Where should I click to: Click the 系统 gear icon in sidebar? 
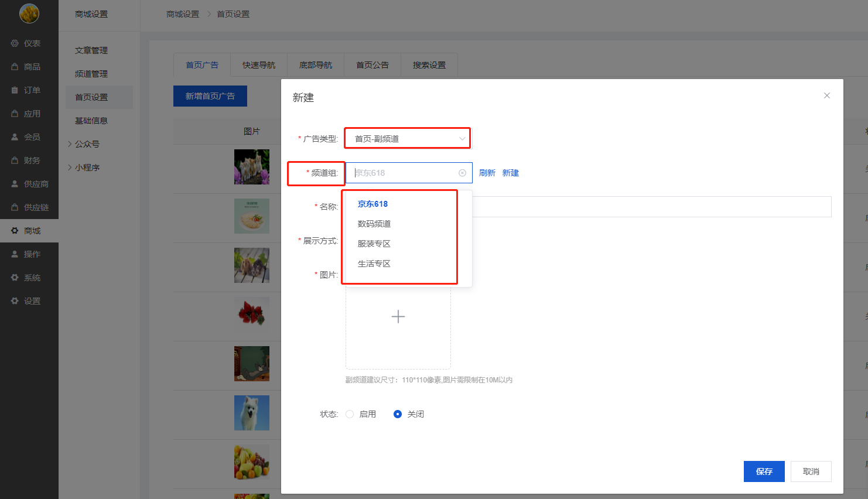point(15,278)
